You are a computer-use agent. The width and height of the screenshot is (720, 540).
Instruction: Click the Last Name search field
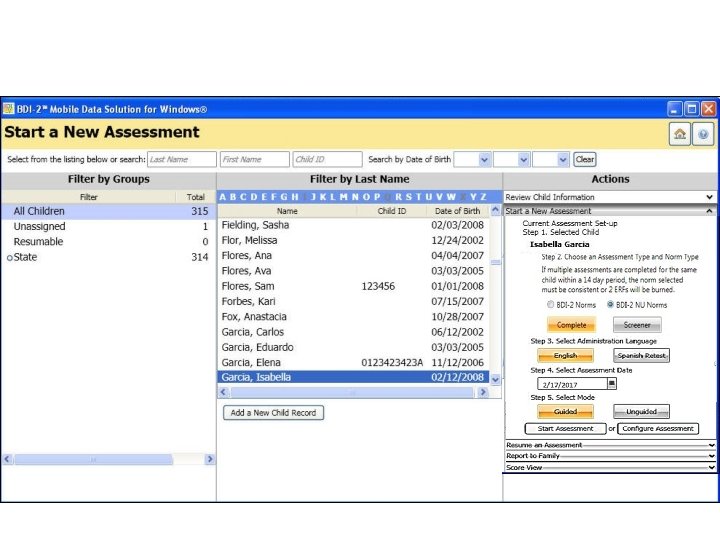(x=182, y=159)
